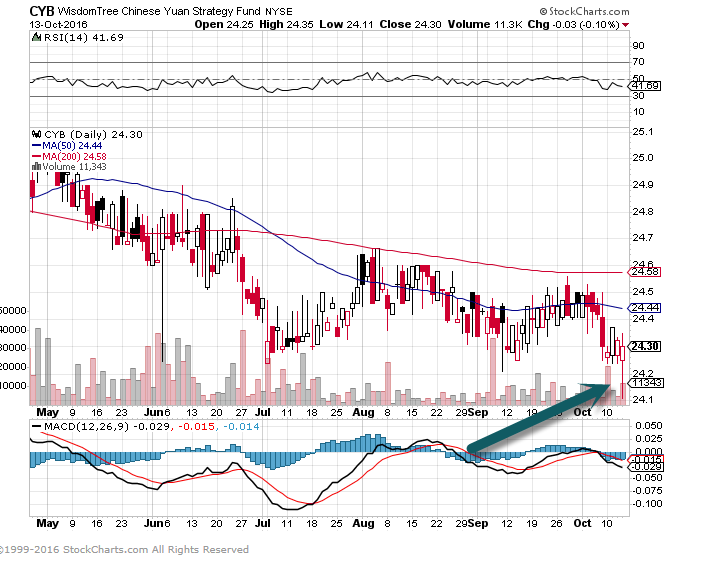Click the Close 24.30 header value
Viewport: 719px width, 587px height.
pyautogui.click(x=410, y=24)
